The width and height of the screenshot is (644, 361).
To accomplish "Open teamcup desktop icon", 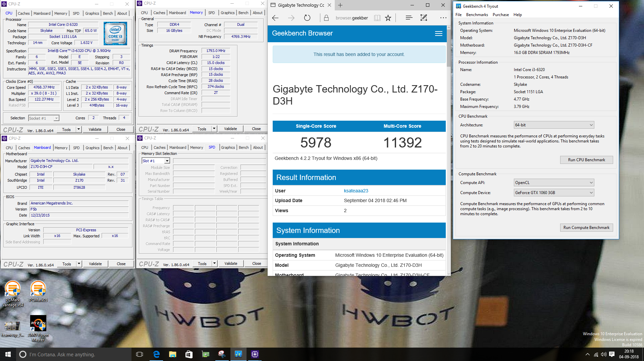I will tap(12, 328).
